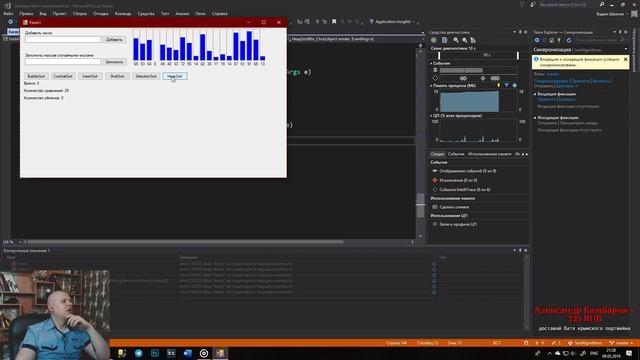This screenshot has width=640, height=360.
Task: Click the diagnostics settings gear icon
Action: click(433, 40)
